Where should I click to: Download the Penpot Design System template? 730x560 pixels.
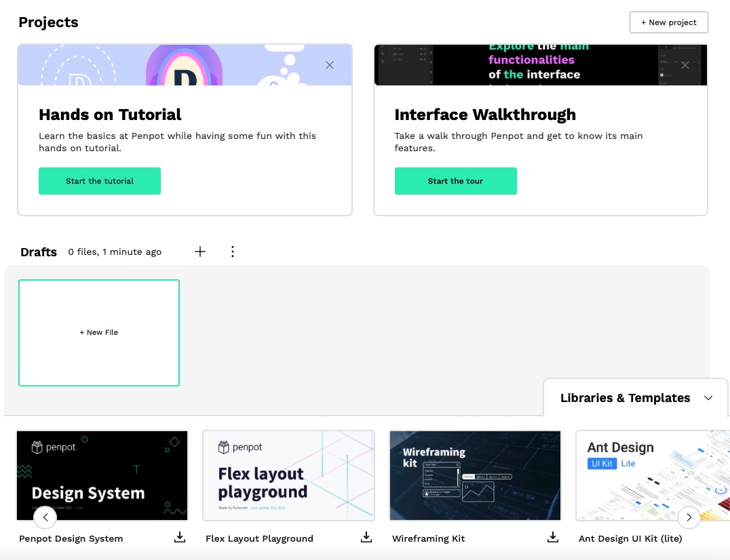pos(180,538)
